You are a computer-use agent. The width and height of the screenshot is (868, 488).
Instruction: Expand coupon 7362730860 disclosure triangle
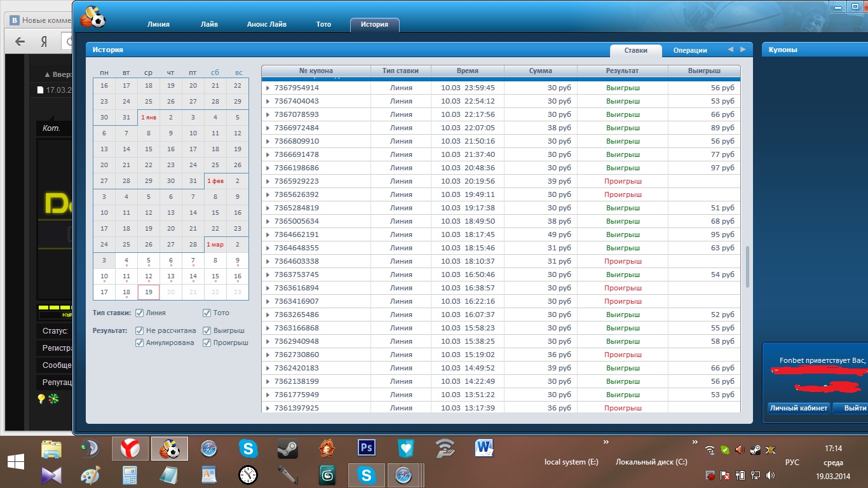(x=268, y=355)
